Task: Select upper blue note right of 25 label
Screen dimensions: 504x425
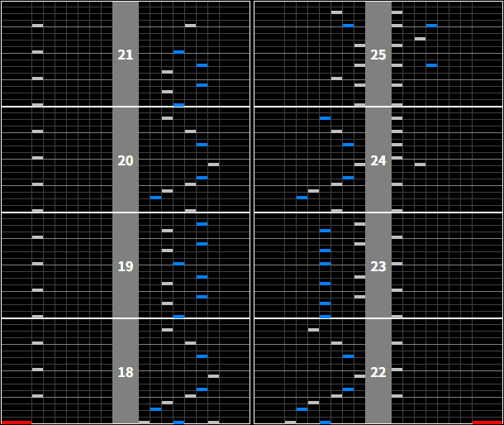Action: click(x=431, y=26)
